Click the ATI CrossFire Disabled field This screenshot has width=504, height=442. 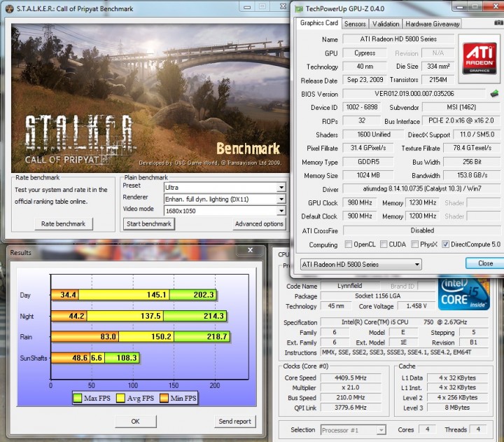point(421,230)
